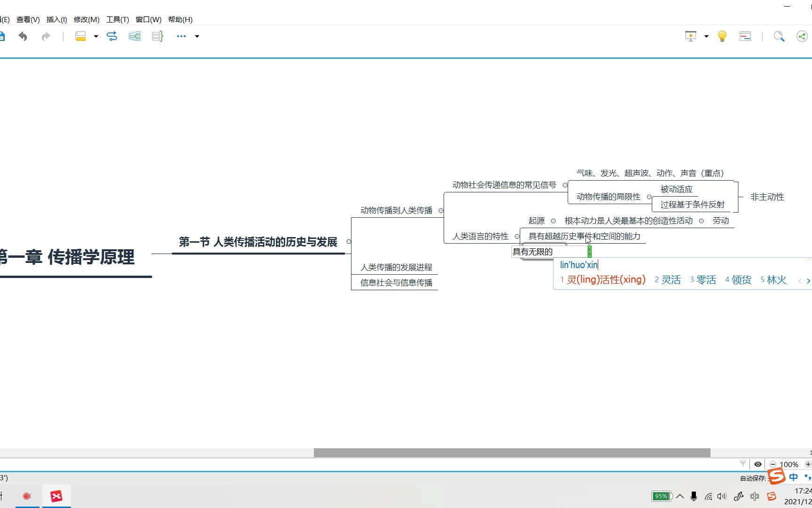This screenshot has width=812, height=508.
Task: Open the 帮助(H) menu
Action: 180,19
